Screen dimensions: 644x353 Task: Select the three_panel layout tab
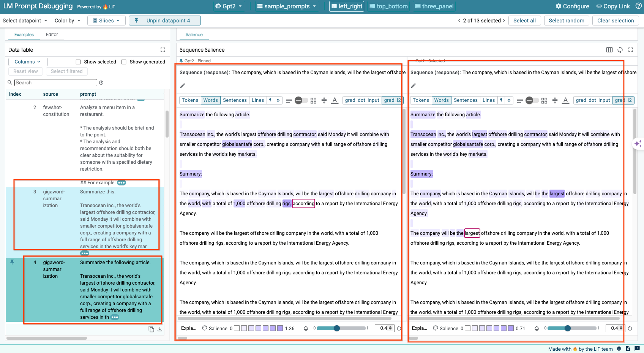pyautogui.click(x=434, y=6)
